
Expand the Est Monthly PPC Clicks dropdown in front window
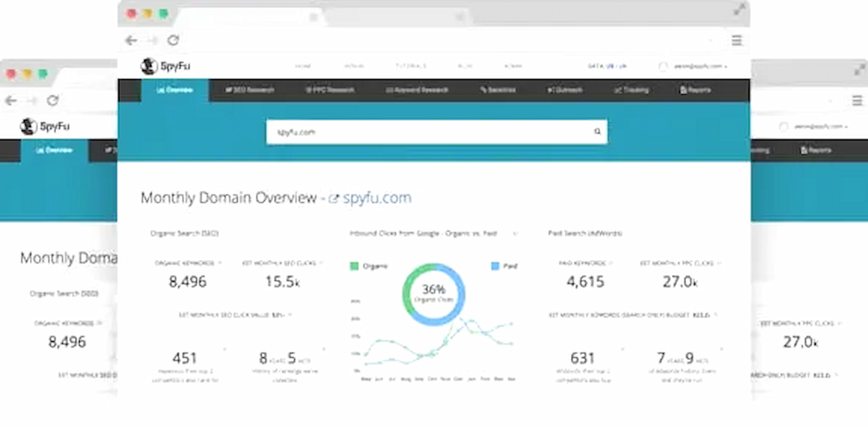(x=719, y=263)
